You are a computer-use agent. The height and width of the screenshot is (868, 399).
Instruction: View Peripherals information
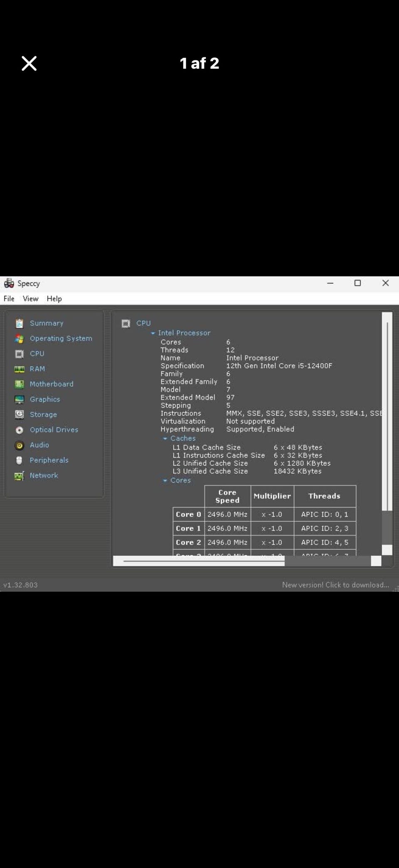49,460
